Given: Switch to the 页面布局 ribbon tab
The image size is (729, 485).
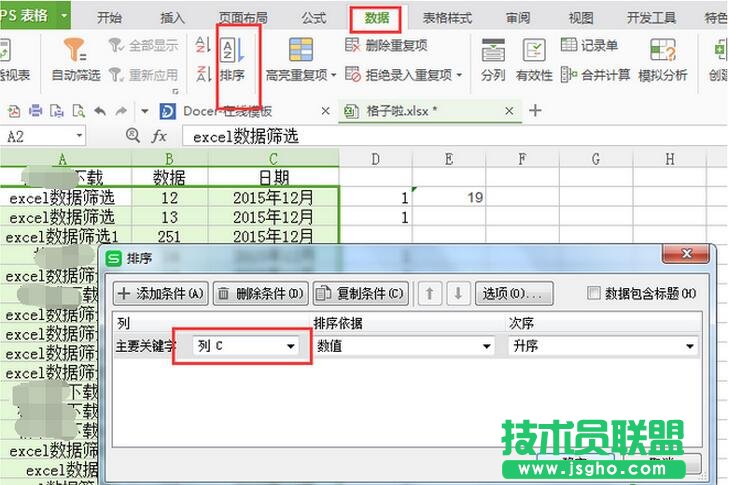Looking at the screenshot, I should 242,18.
